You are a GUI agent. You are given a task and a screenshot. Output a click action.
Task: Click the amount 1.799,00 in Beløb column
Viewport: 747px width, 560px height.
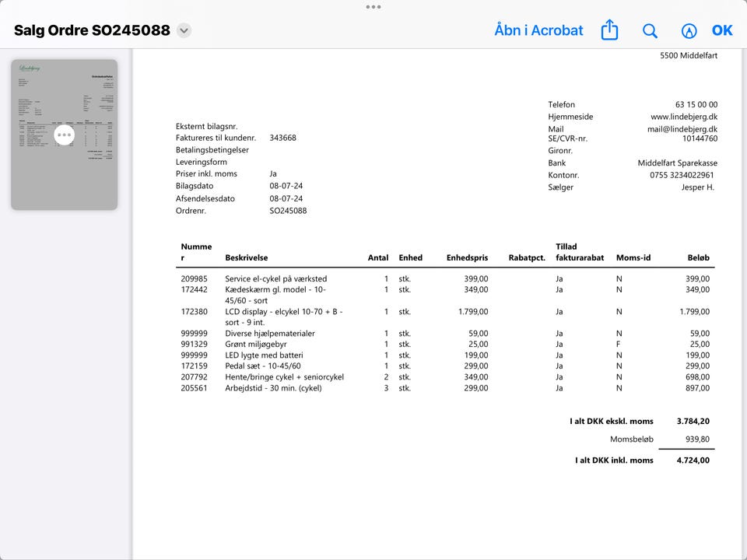click(x=695, y=311)
